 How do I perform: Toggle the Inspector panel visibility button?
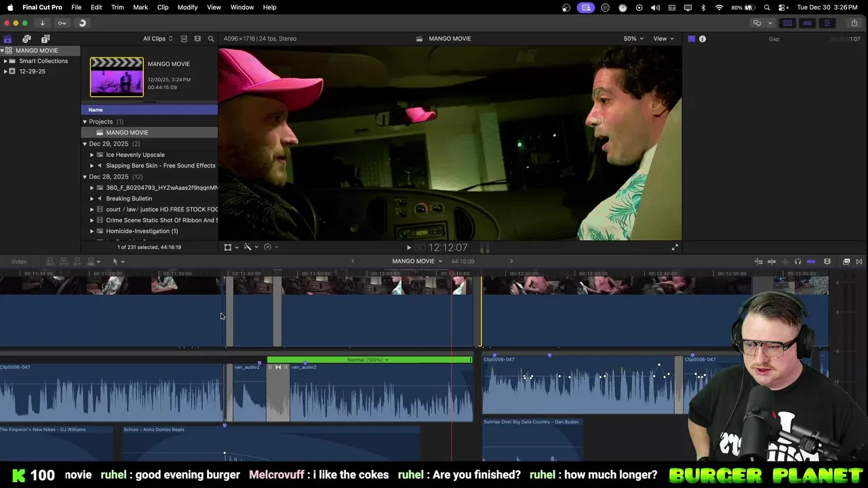pyautogui.click(x=827, y=23)
